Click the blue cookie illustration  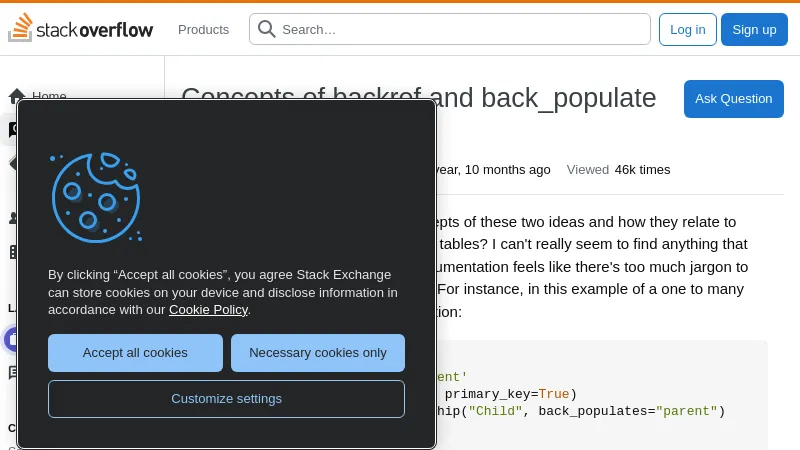tap(95, 197)
